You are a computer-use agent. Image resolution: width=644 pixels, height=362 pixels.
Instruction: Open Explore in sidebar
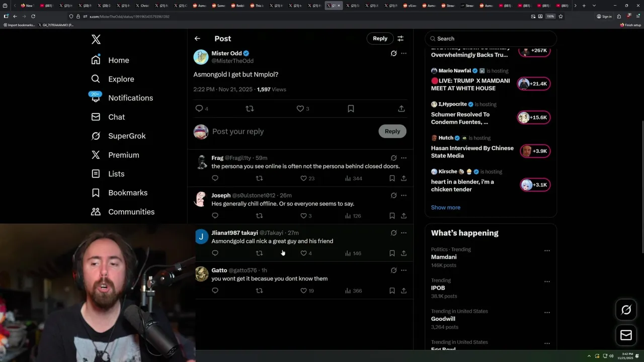tap(113, 79)
